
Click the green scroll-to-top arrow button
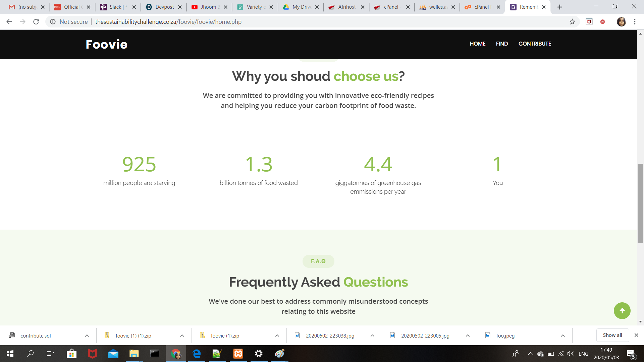[x=622, y=311]
